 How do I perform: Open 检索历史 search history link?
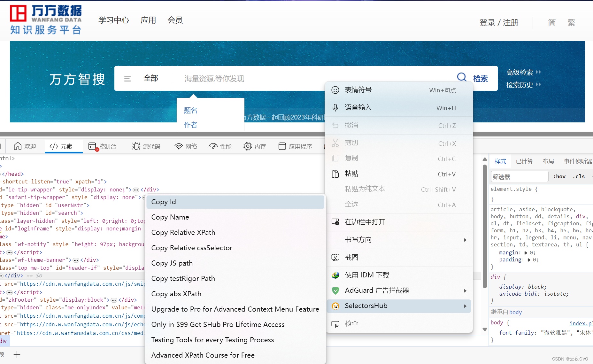(520, 85)
